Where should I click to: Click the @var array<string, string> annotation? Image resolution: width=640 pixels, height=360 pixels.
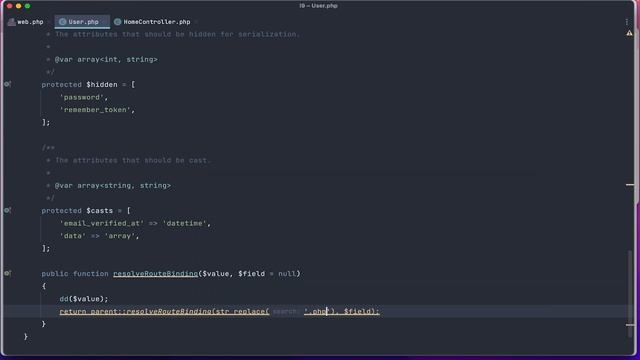pyautogui.click(x=113, y=185)
